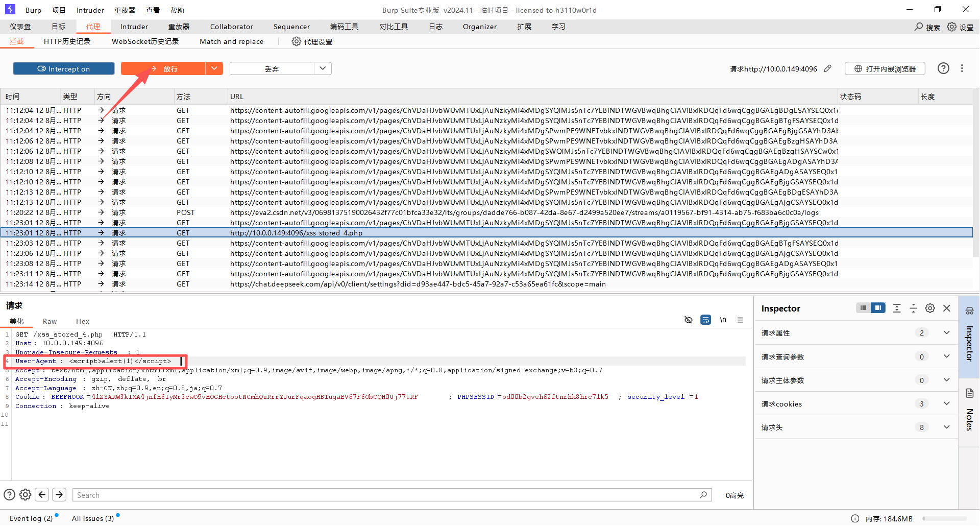Open the Match and replace sub-tab
Image resolution: width=980 pixels, height=526 pixels.
click(232, 41)
